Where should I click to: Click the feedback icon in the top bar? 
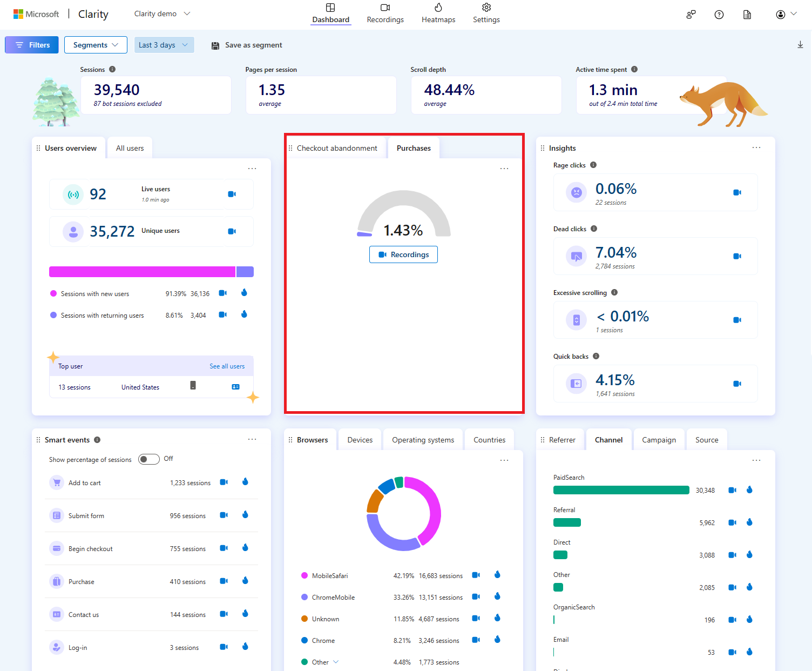pos(691,14)
